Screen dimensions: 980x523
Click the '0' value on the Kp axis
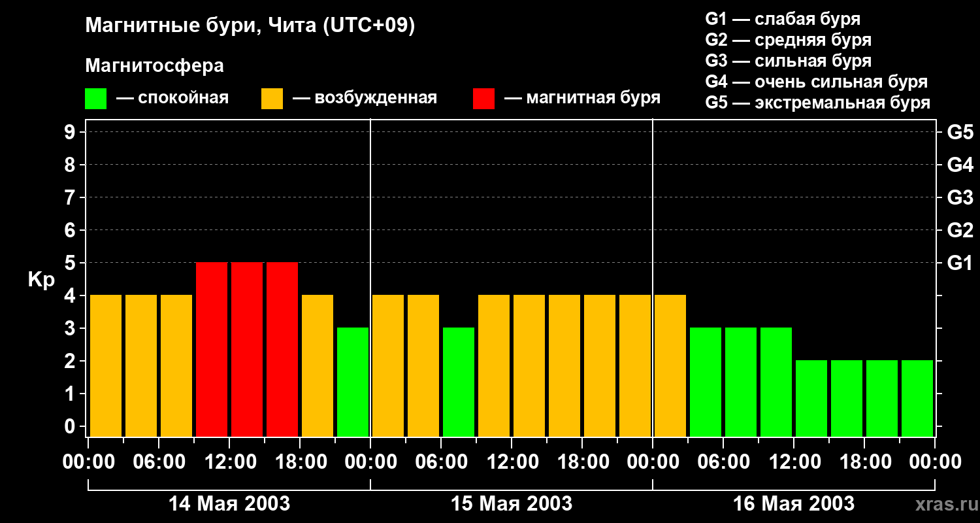(71, 426)
